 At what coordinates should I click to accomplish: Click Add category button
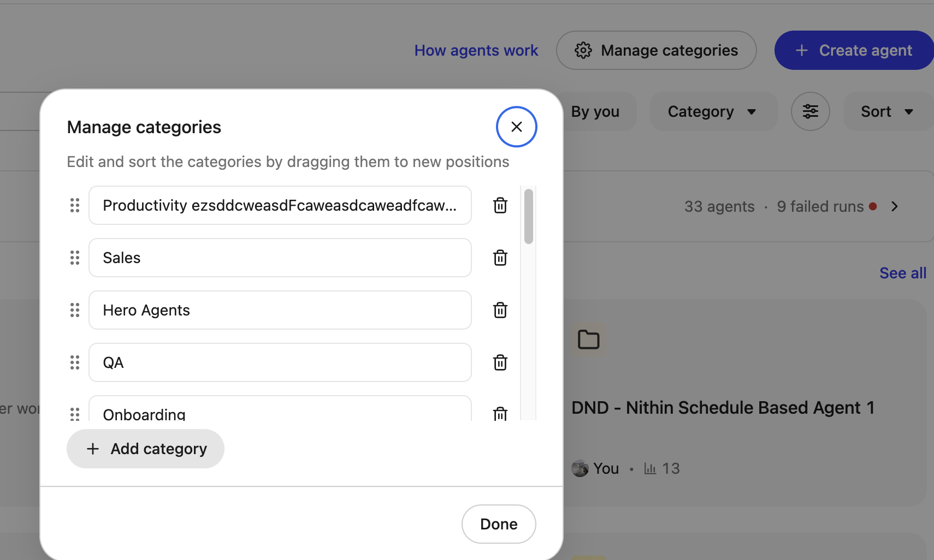coord(145,449)
